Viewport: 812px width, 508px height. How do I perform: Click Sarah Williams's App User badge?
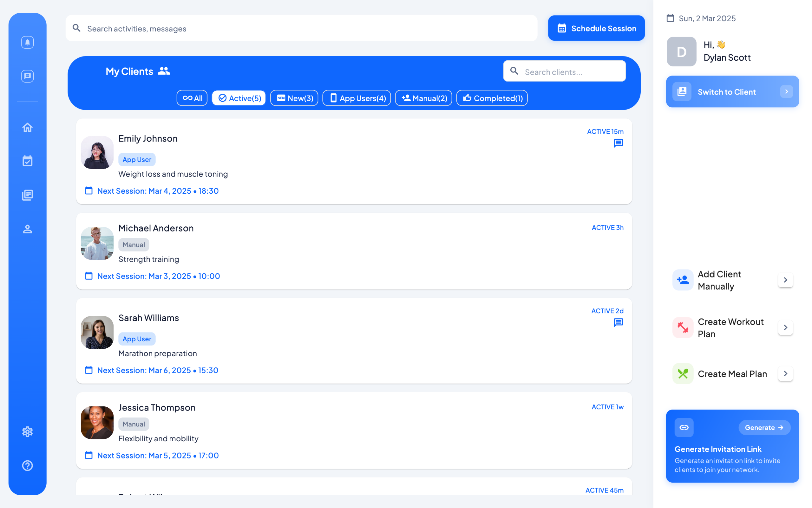[x=137, y=339]
